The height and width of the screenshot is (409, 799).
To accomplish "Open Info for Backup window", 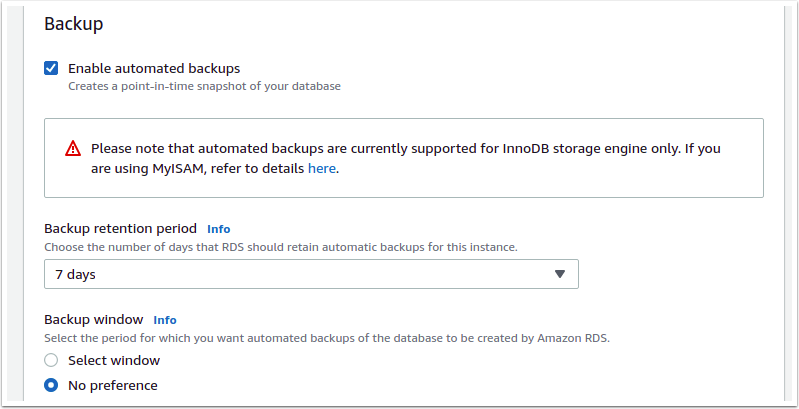I will (x=165, y=320).
